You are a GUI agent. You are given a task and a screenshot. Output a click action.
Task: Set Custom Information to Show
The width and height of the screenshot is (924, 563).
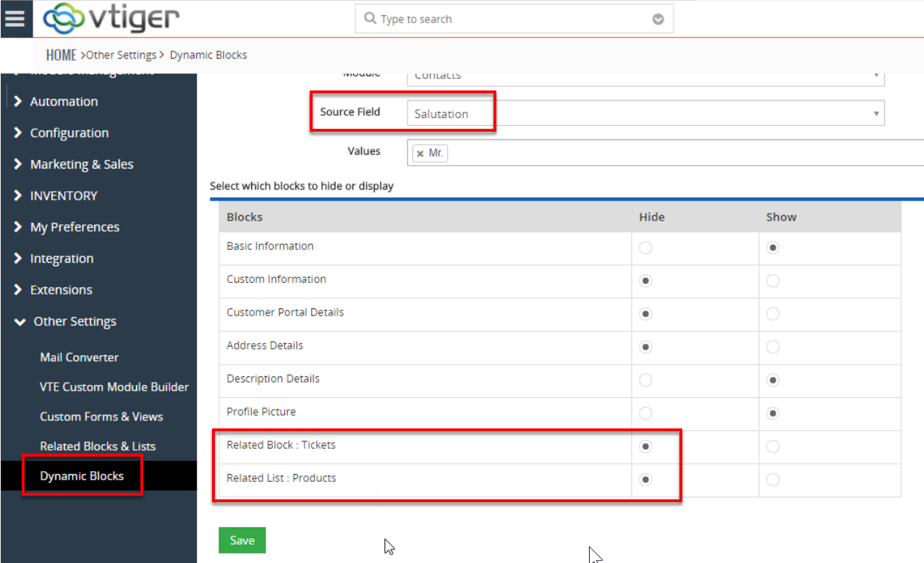point(773,281)
